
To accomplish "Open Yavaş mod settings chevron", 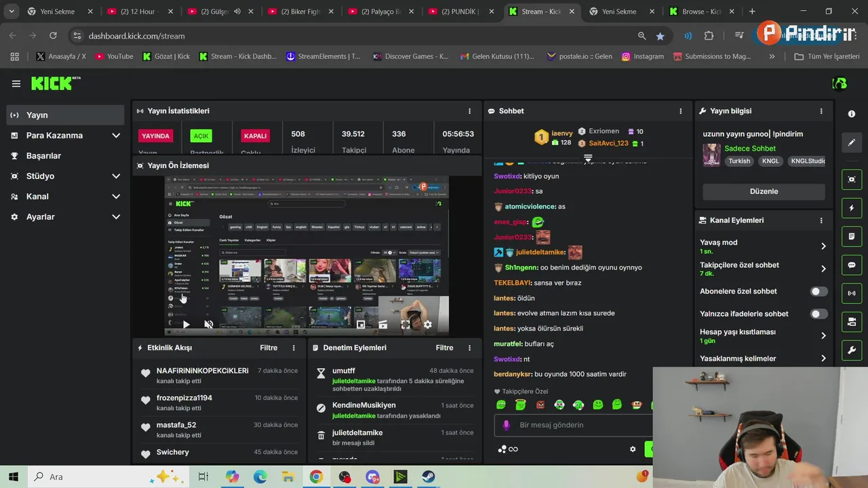I will 823,246.
